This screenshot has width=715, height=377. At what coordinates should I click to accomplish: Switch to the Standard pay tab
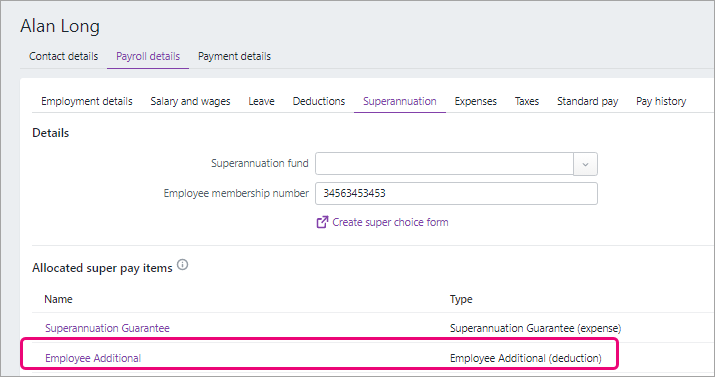click(587, 101)
